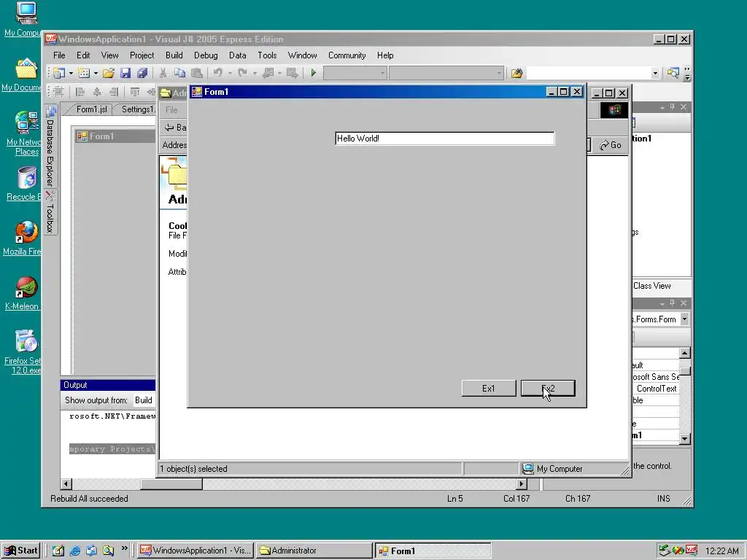Click the Navigate Backward icon
Image resolution: width=747 pixels, height=560 pixels.
[x=268, y=73]
